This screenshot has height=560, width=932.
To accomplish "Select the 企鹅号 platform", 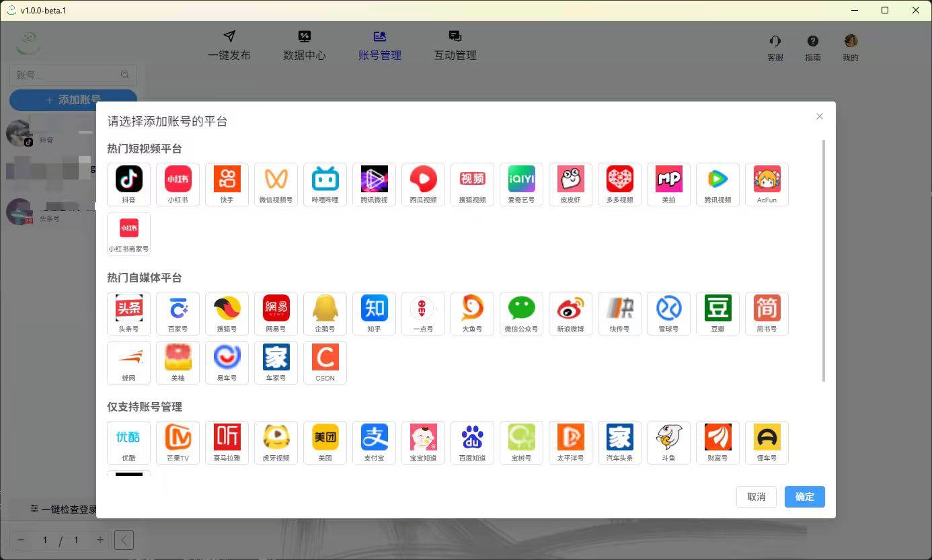I will (x=325, y=313).
